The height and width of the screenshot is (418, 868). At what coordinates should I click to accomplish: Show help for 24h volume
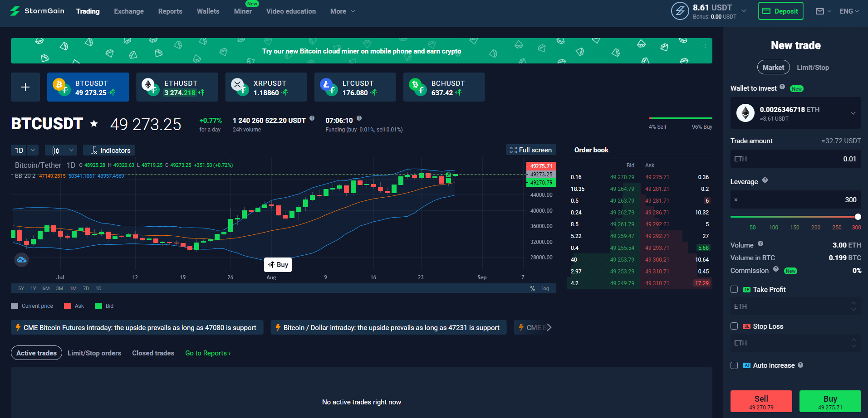point(312,118)
